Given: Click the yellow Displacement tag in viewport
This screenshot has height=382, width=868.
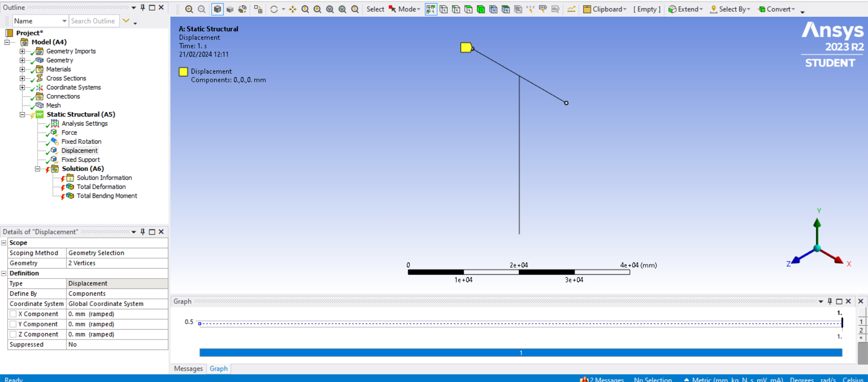Looking at the screenshot, I should tap(466, 47).
